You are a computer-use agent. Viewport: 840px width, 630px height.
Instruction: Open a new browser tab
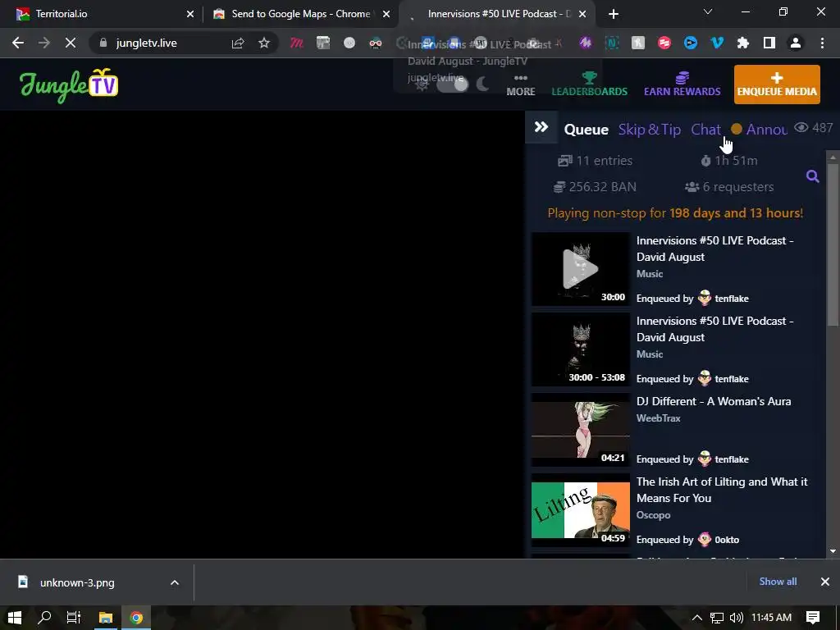tap(614, 14)
